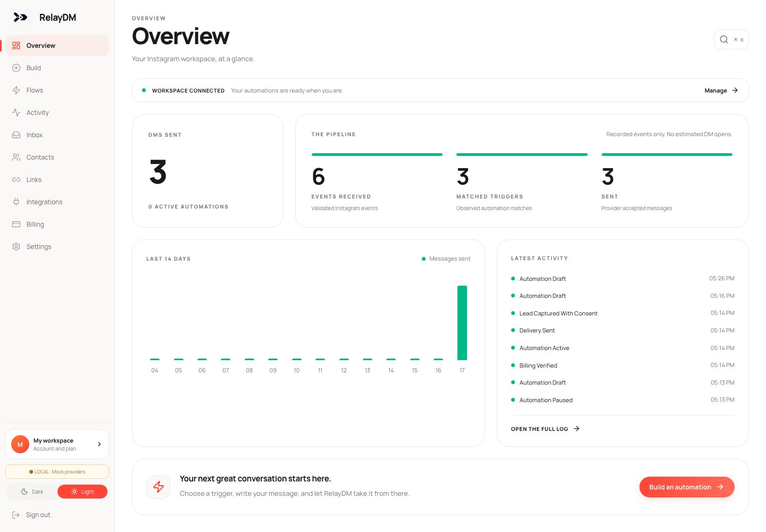Click the Contacts people icon

pyautogui.click(x=16, y=157)
